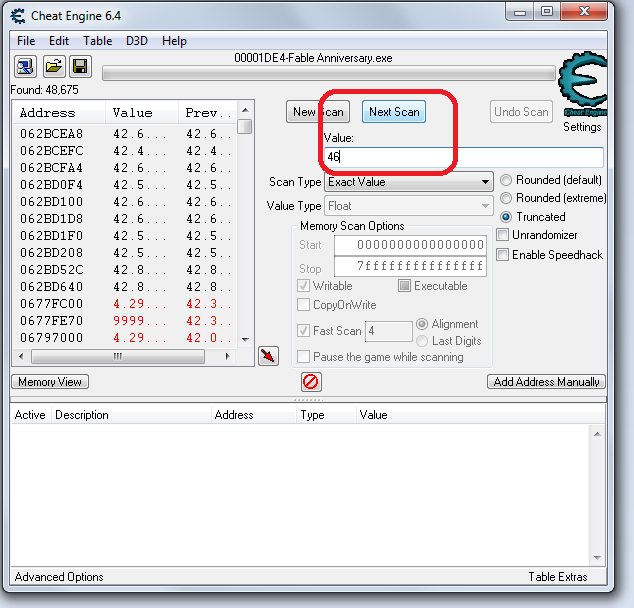Click results list scroll down arrow
This screenshot has height=608, width=634.
point(245,339)
